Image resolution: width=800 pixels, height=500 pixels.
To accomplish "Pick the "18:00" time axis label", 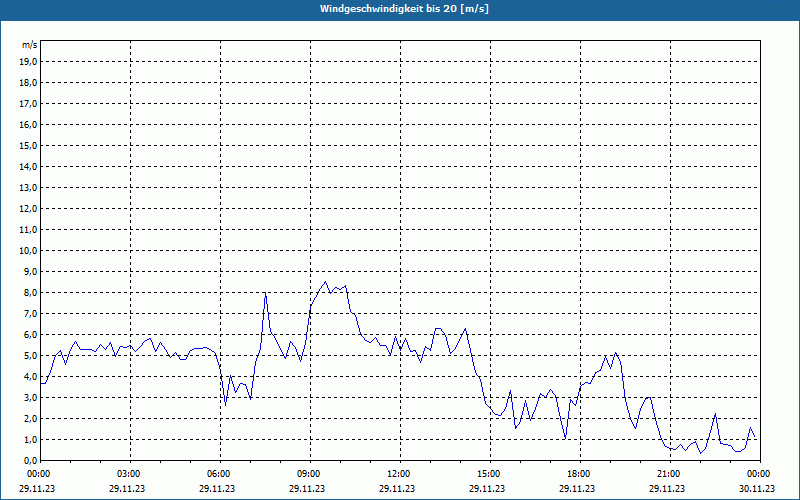I will [x=579, y=474].
